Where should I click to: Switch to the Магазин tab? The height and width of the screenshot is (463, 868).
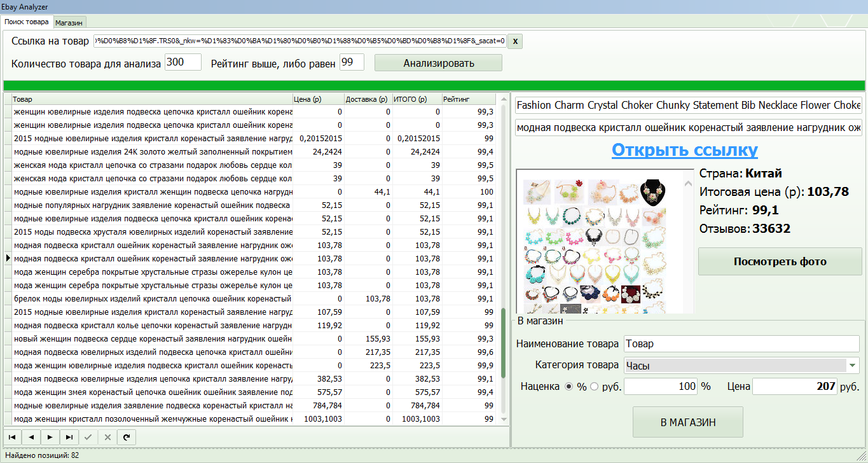pyautogui.click(x=69, y=22)
